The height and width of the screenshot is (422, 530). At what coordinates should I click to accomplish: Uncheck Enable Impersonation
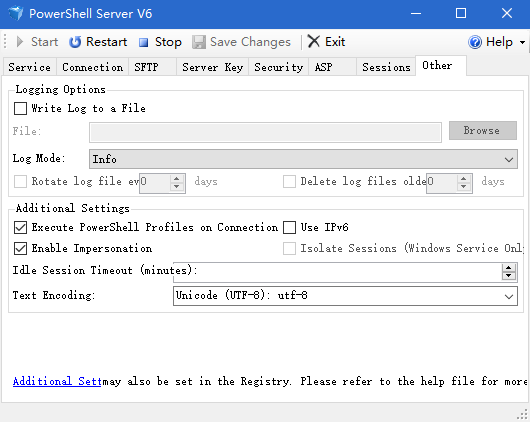(20, 249)
